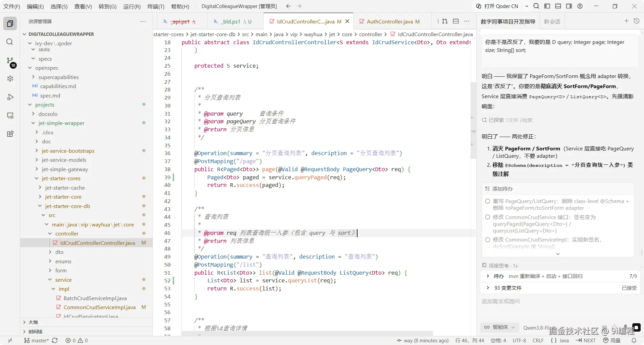Open the CommonCrudServiceImpl.java file
The width and height of the screenshot is (644, 345).
pyautogui.click(x=99, y=307)
